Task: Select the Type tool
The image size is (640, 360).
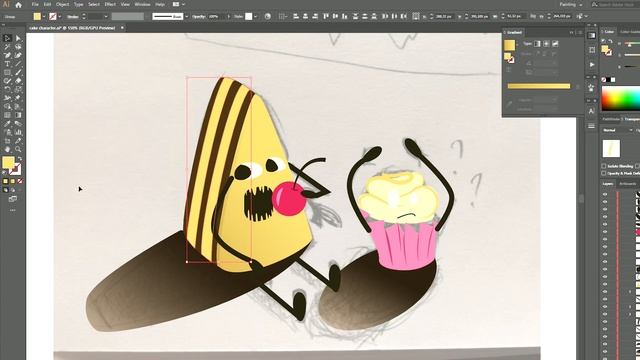Action: tap(7, 64)
